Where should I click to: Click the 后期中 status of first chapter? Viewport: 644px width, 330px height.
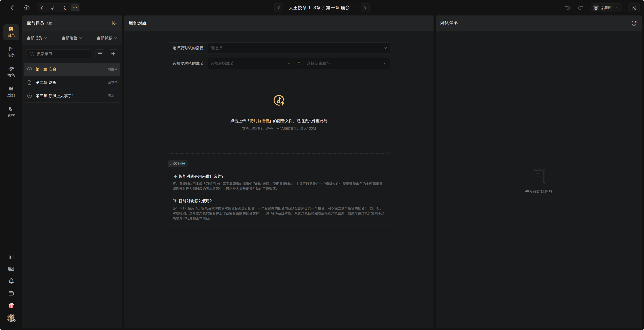[113, 69]
